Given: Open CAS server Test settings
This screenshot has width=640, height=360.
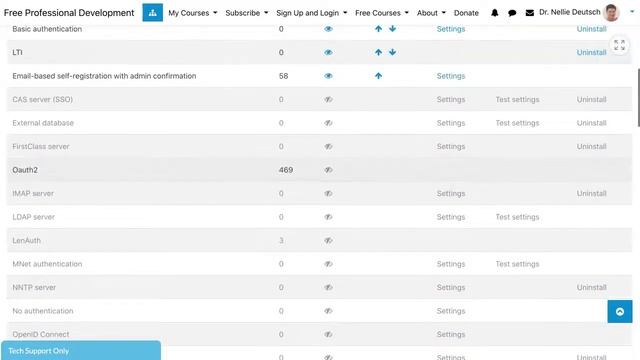Looking at the screenshot, I should [517, 100].
